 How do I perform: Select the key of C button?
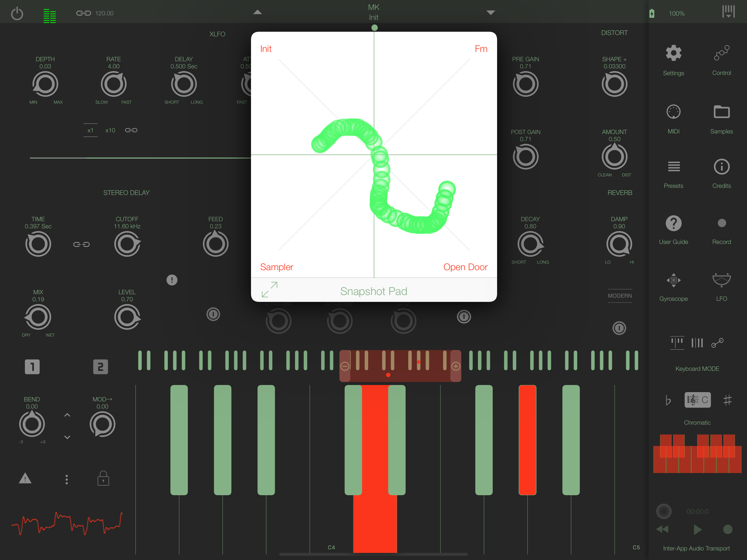(x=697, y=400)
